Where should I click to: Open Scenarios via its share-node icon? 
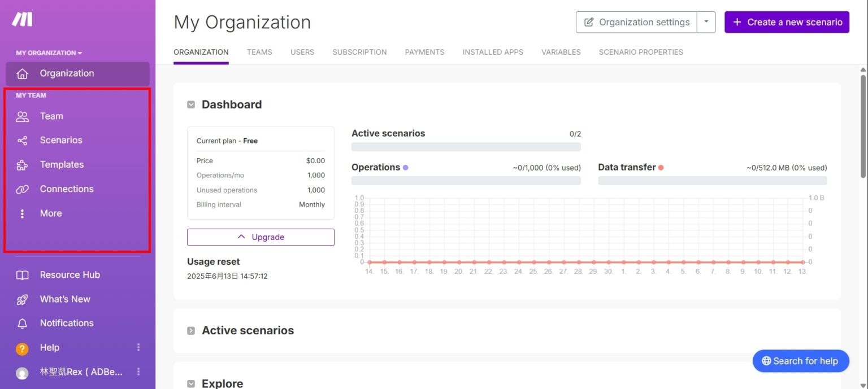click(x=22, y=141)
